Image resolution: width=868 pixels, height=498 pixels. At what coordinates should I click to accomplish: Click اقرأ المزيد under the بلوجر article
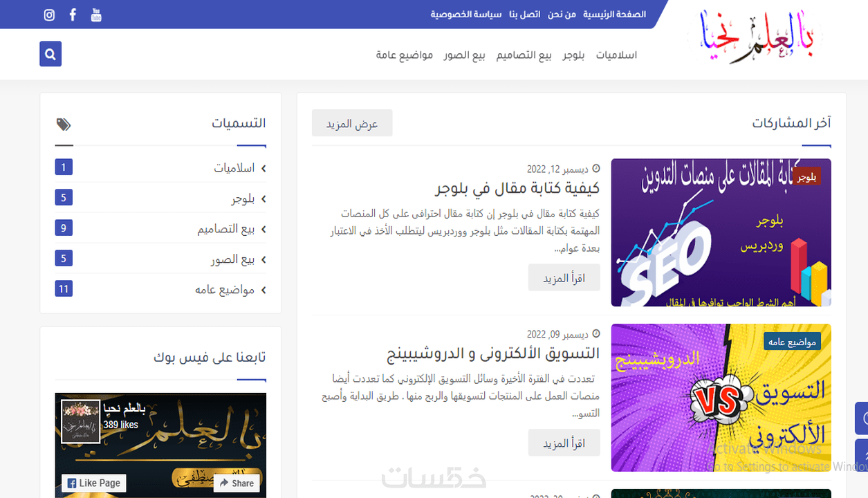click(564, 277)
